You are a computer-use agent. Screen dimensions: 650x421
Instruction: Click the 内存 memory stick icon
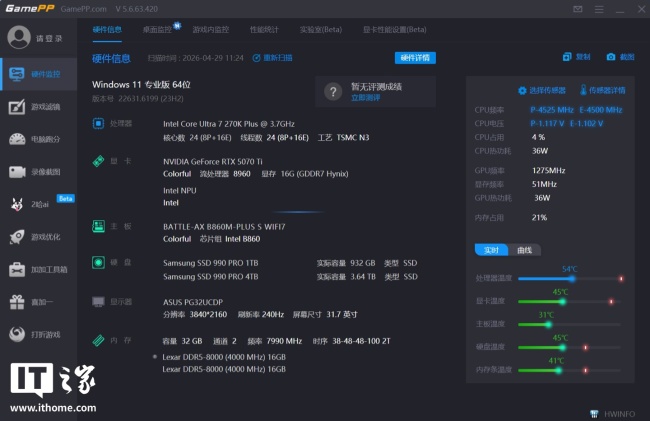click(x=98, y=341)
